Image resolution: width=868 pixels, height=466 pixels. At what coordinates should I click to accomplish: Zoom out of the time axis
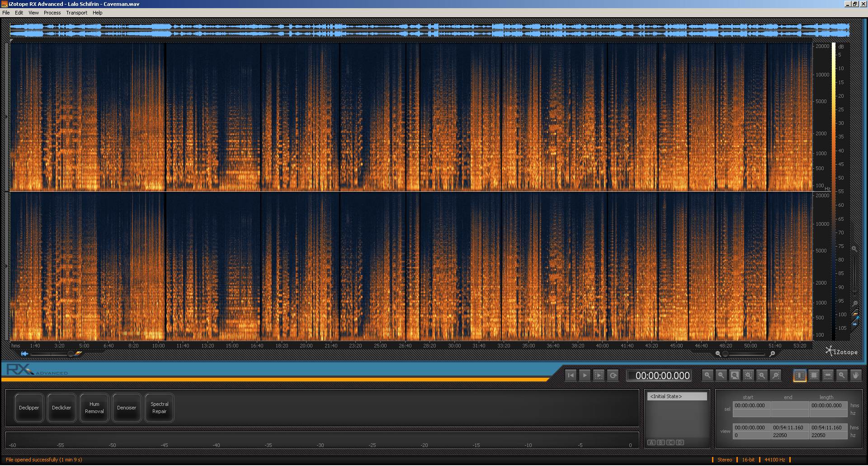tap(721, 376)
